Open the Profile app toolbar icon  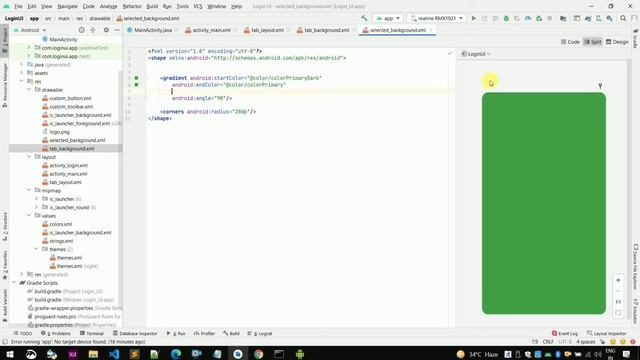pyautogui.click(x=528, y=18)
